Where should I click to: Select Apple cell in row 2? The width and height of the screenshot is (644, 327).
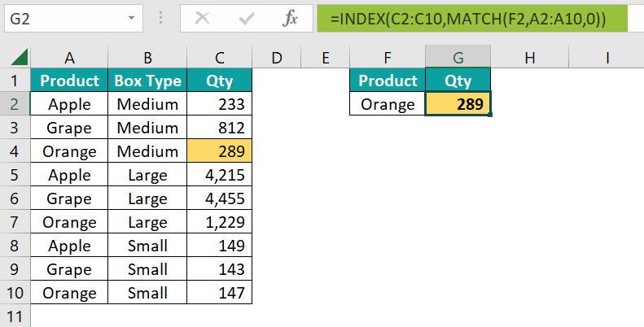69,104
